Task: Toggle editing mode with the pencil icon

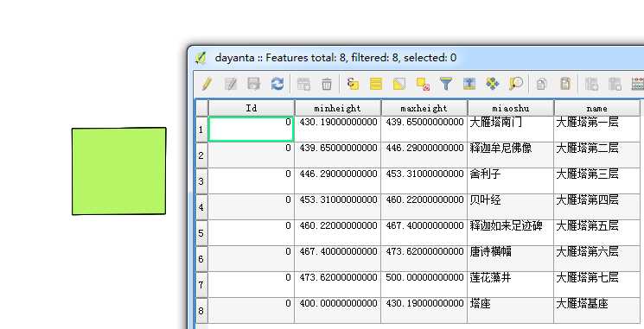Action: (x=207, y=84)
